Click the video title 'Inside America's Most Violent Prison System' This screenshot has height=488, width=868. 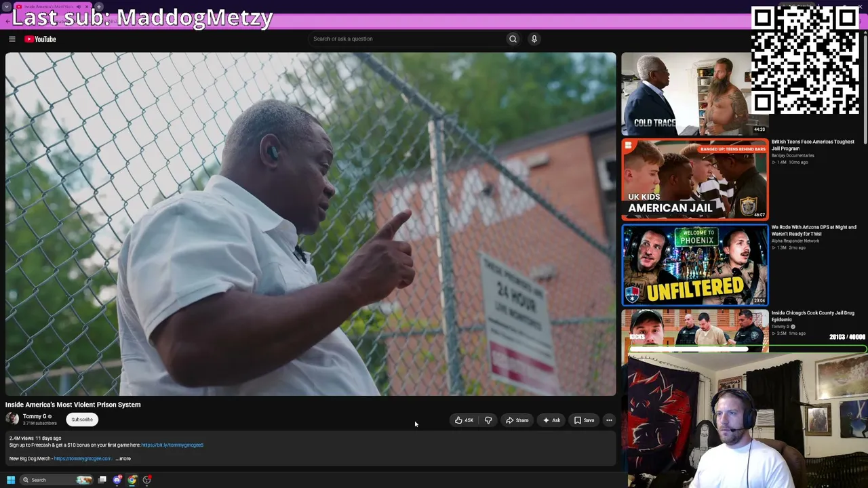click(73, 405)
